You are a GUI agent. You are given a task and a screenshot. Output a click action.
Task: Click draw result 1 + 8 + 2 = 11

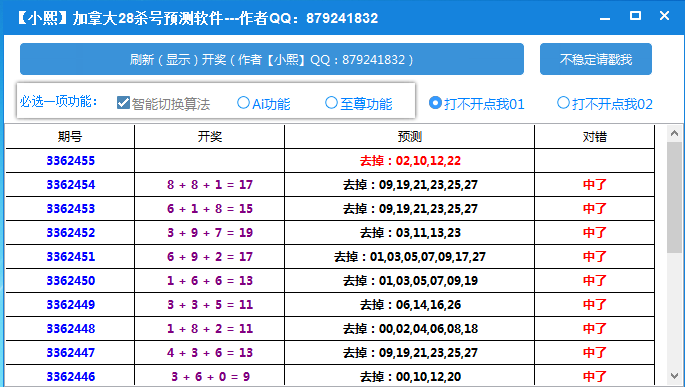coord(210,329)
